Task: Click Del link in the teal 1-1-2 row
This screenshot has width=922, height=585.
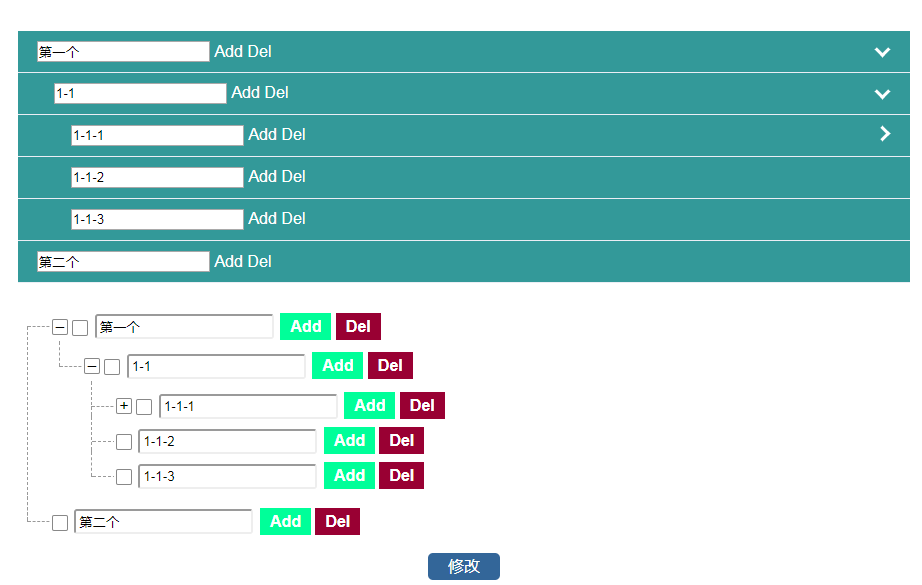Action: (292, 177)
